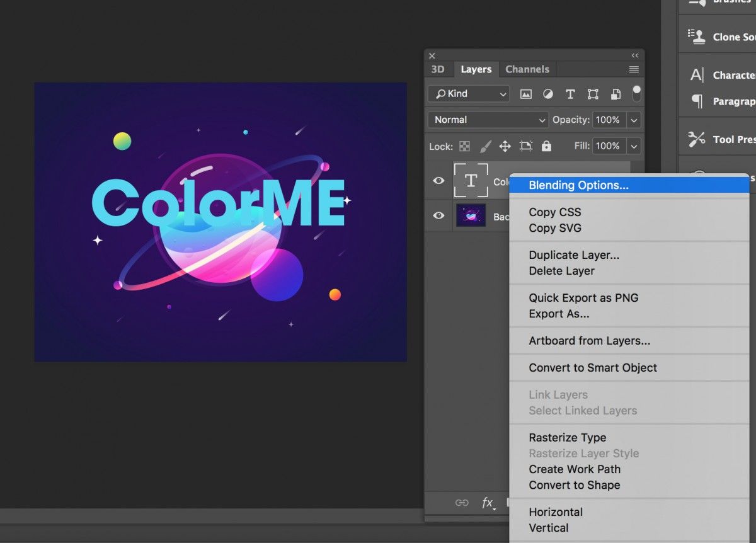Click the type layer filter icon

tap(570, 94)
